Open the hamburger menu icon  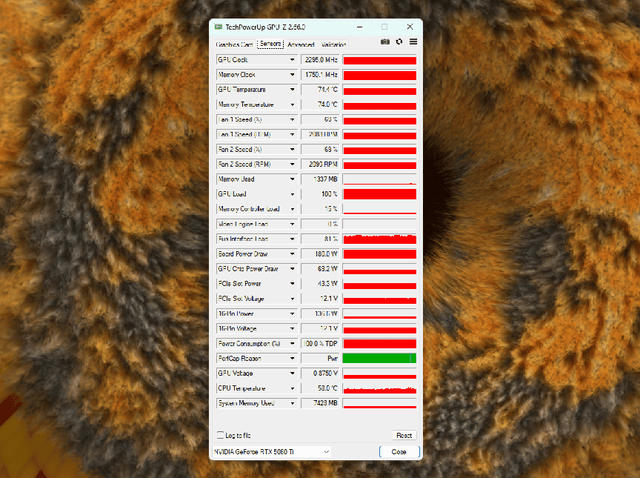(413, 42)
